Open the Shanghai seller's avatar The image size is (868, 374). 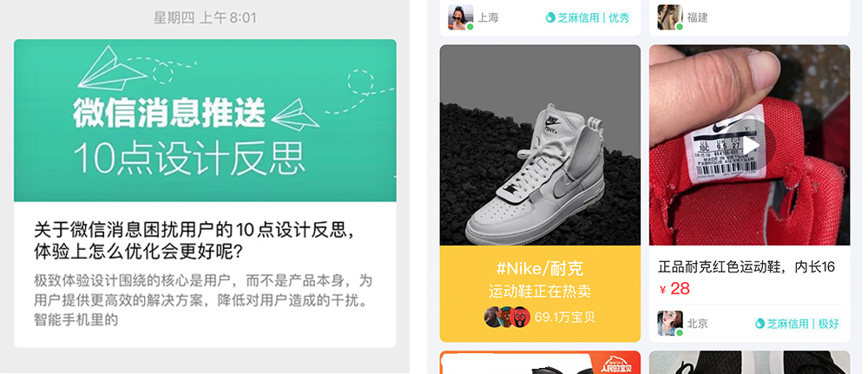pyautogui.click(x=461, y=17)
